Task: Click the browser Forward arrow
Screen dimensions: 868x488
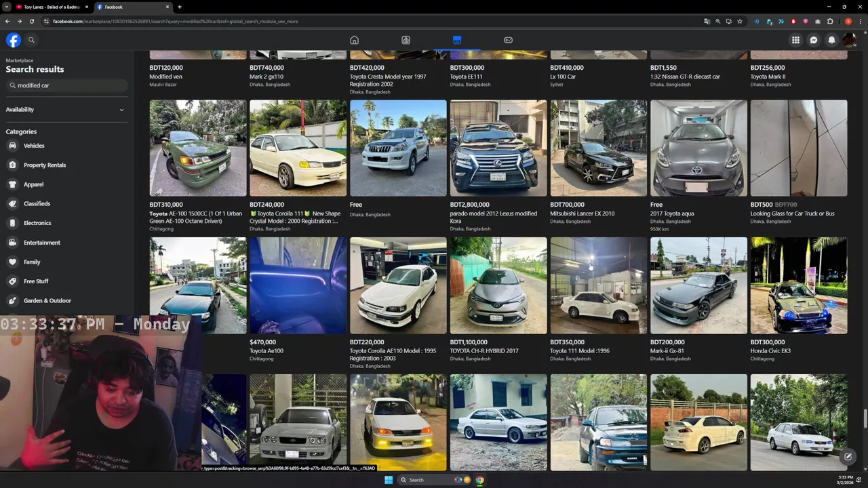Action: pos(19,21)
